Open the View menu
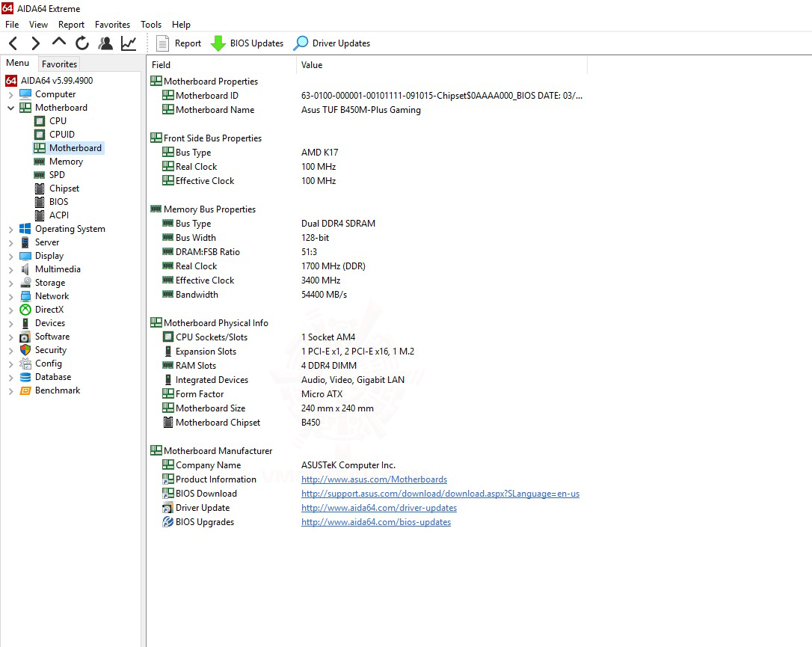 click(38, 25)
